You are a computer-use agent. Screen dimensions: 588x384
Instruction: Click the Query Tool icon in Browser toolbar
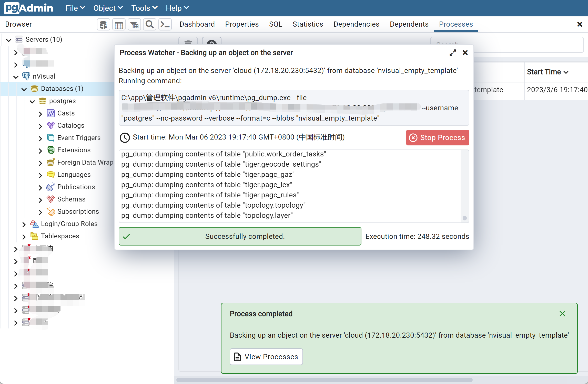[x=103, y=25]
